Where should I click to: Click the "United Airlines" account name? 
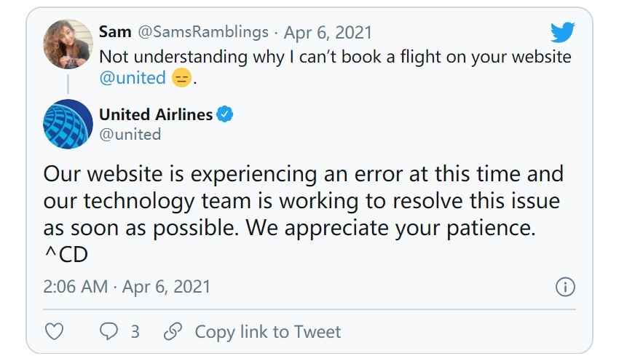pyautogui.click(x=156, y=114)
